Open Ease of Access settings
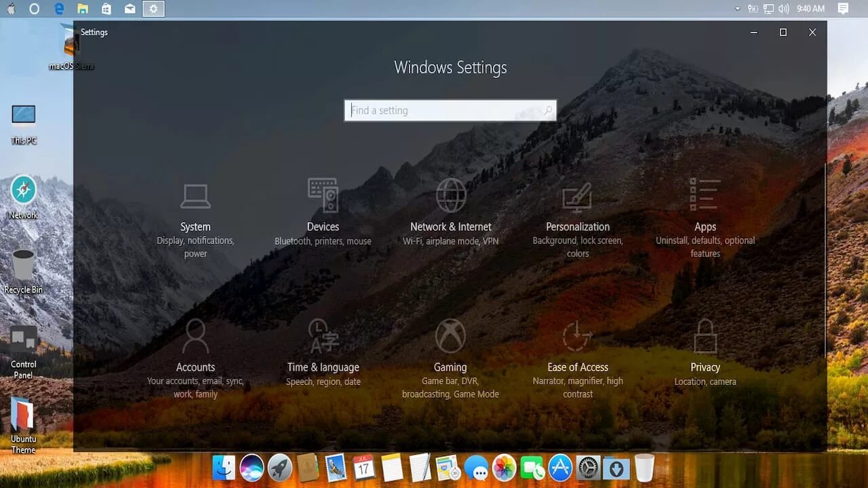Screen dimensions: 868x488 point(578,359)
